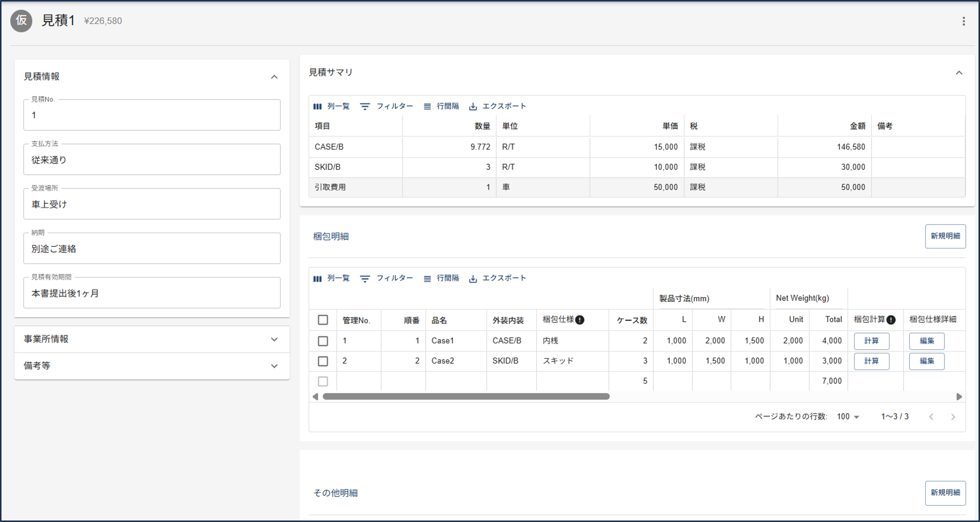Click the スキッド packing spec cell
Image resolution: width=980 pixels, height=522 pixels.
point(572,361)
